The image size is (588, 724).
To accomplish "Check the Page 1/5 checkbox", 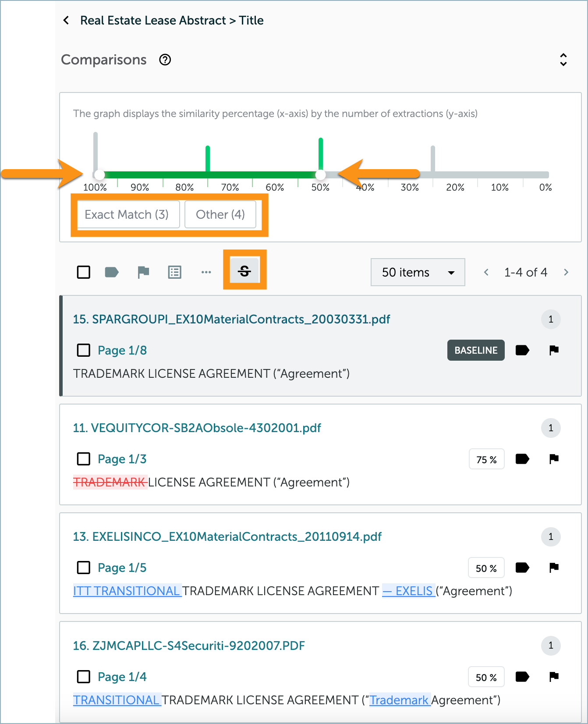I will 84,568.
